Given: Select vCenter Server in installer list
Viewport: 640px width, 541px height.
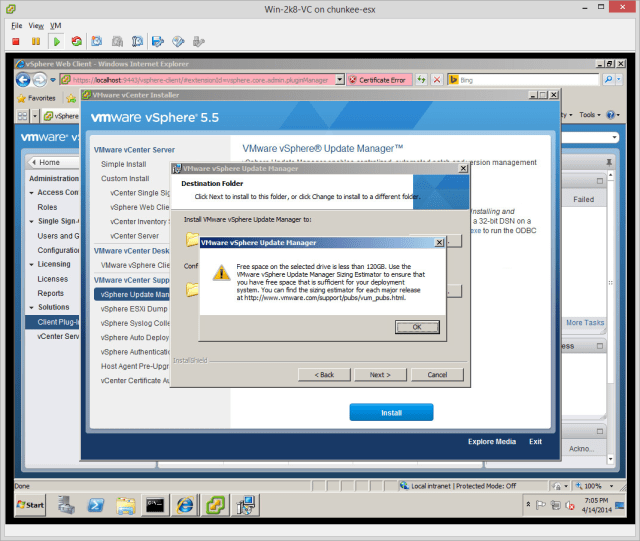Looking at the screenshot, I should 134,236.
